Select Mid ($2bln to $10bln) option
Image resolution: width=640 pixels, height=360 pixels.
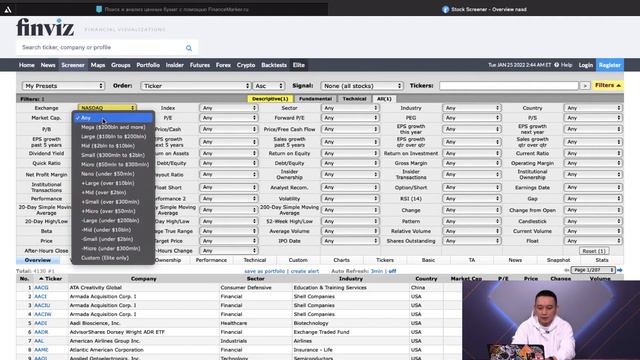(x=113, y=146)
